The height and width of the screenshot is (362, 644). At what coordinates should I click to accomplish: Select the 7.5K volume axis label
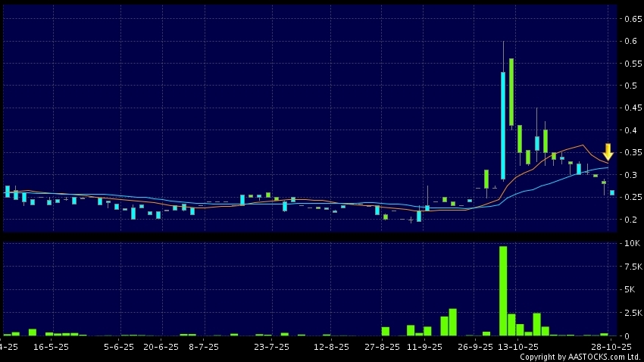pos(630,267)
